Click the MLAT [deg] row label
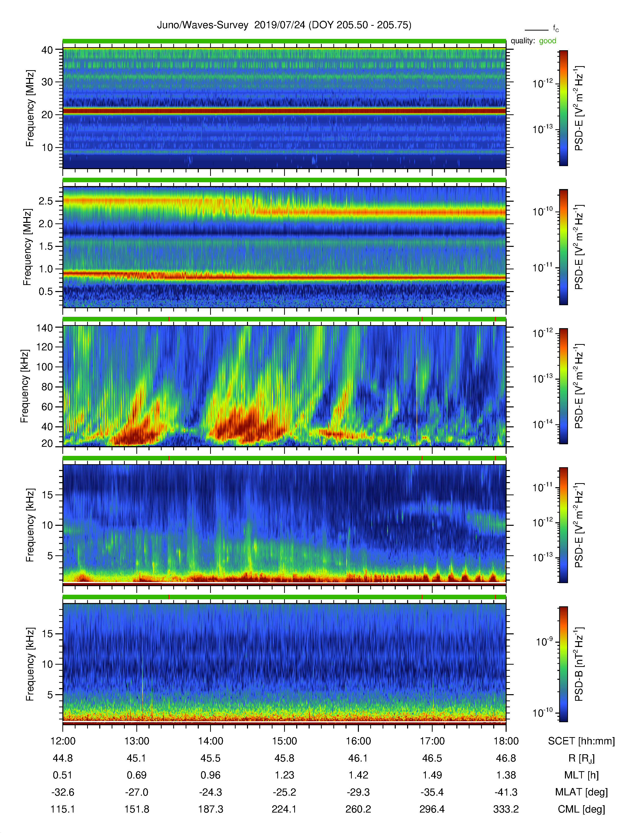The image size is (644, 833). [581, 792]
